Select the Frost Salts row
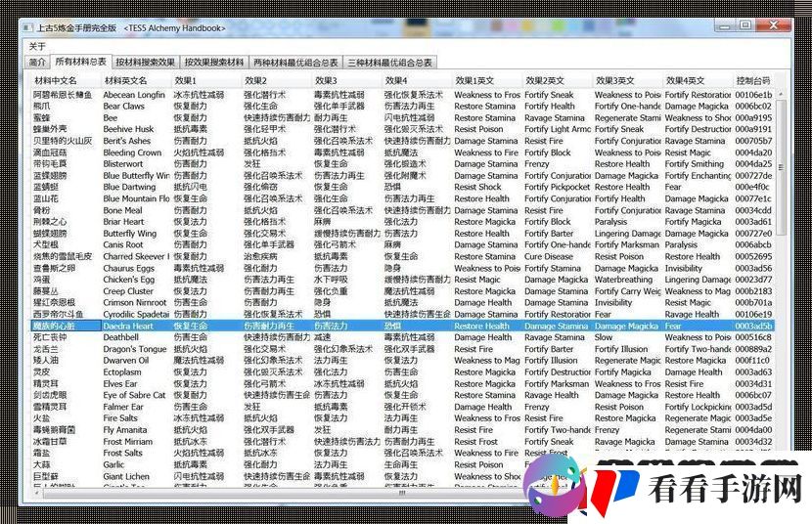 point(403,454)
